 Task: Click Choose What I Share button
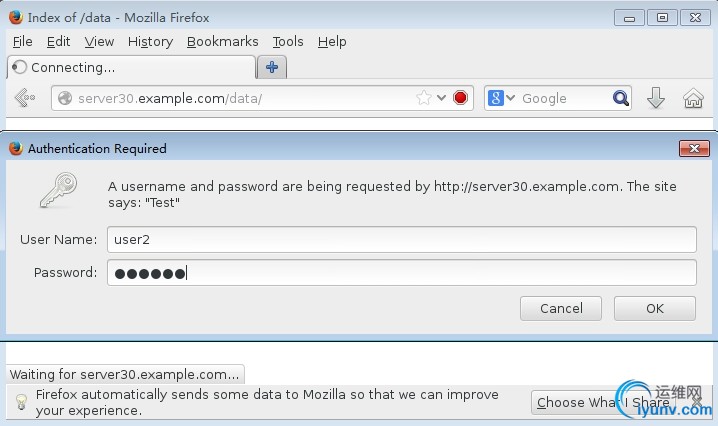pos(603,402)
